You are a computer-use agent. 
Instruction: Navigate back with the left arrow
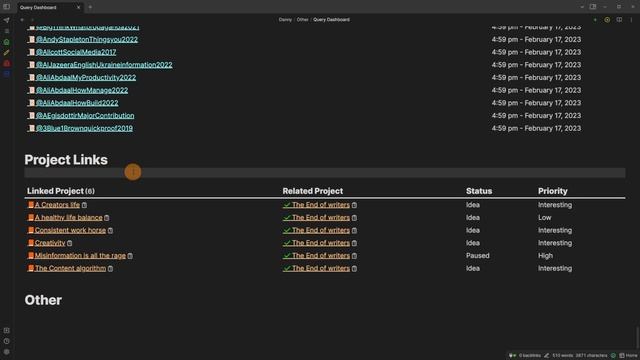click(x=22, y=20)
